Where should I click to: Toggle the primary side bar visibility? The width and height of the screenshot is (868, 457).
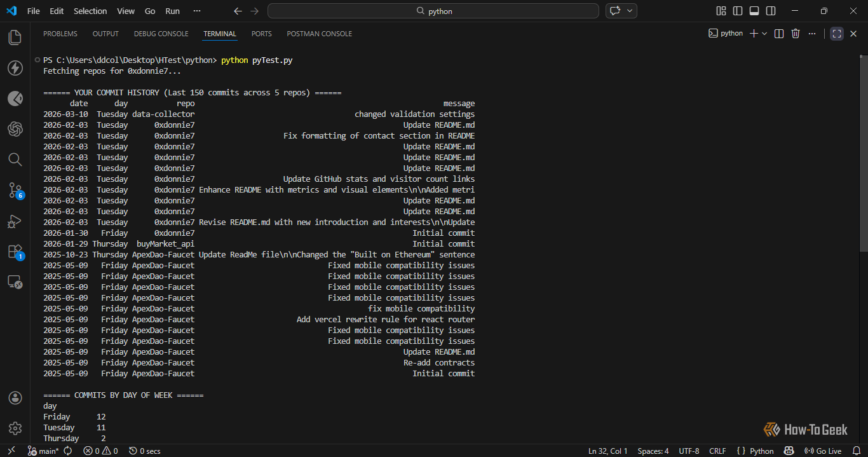(x=738, y=11)
